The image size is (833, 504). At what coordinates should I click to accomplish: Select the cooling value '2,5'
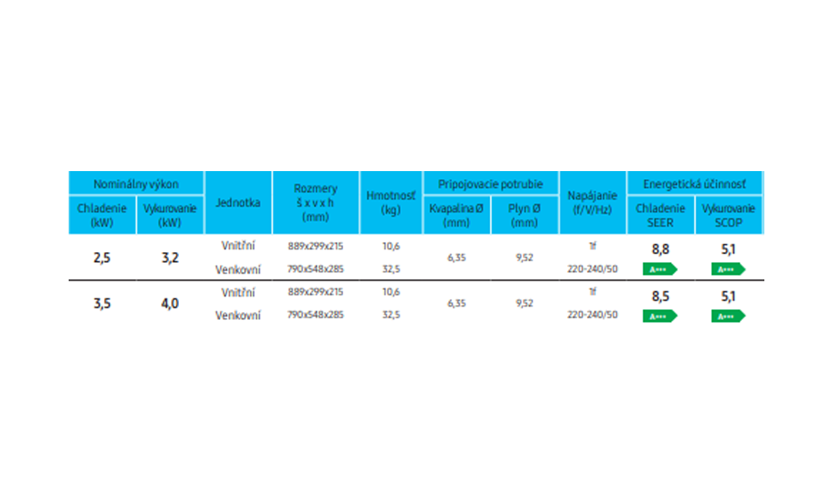102,258
